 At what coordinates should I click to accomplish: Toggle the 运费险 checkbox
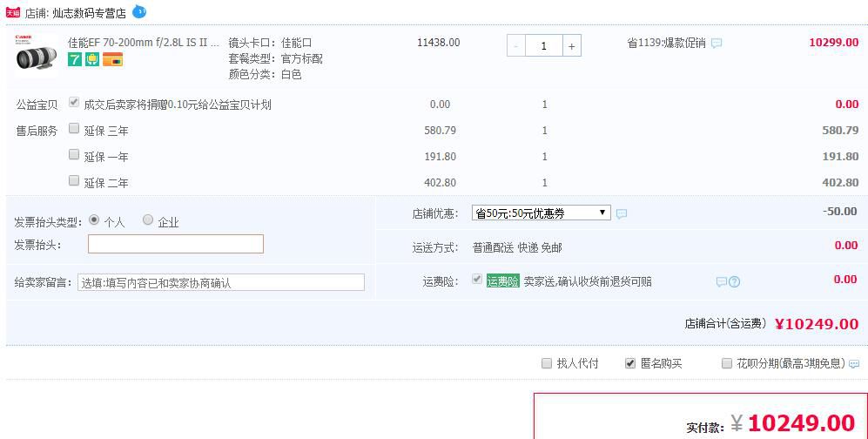pyautogui.click(x=476, y=280)
